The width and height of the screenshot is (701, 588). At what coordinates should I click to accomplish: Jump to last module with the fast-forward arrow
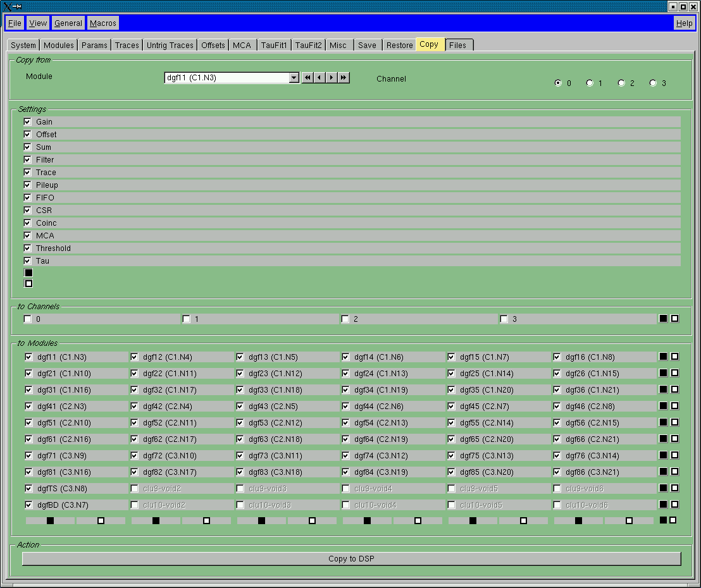point(344,78)
